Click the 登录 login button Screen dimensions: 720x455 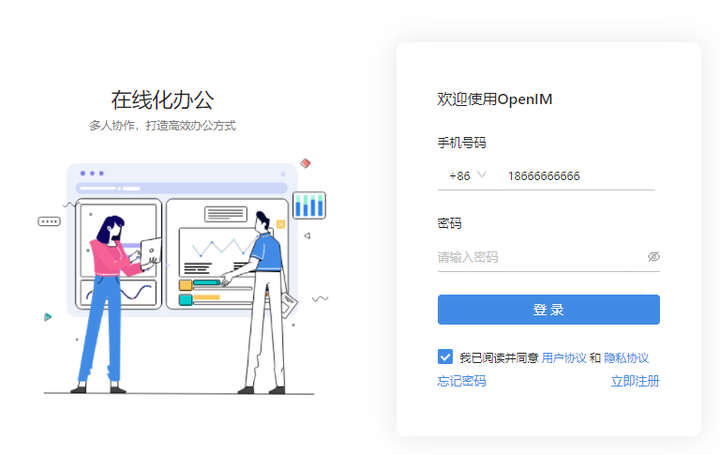coord(549,309)
